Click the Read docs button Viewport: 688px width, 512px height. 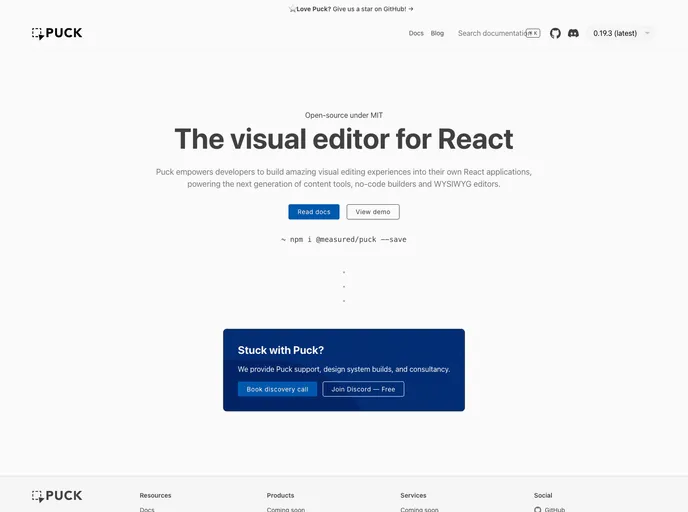[314, 212]
